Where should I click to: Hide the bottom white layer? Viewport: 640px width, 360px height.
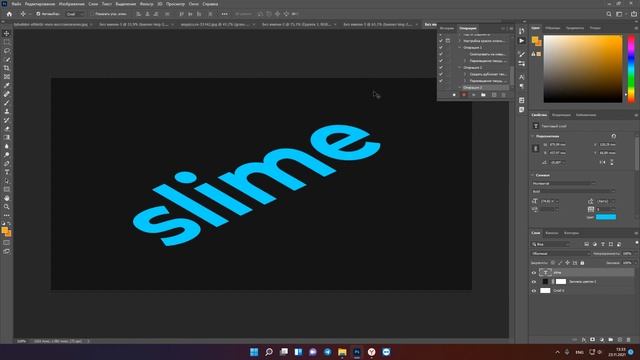(534, 291)
